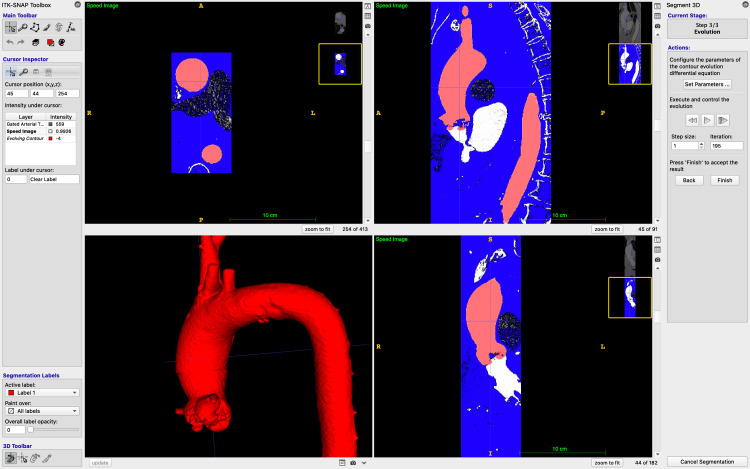Switch to cursor inspector zoom tab

pos(23,72)
